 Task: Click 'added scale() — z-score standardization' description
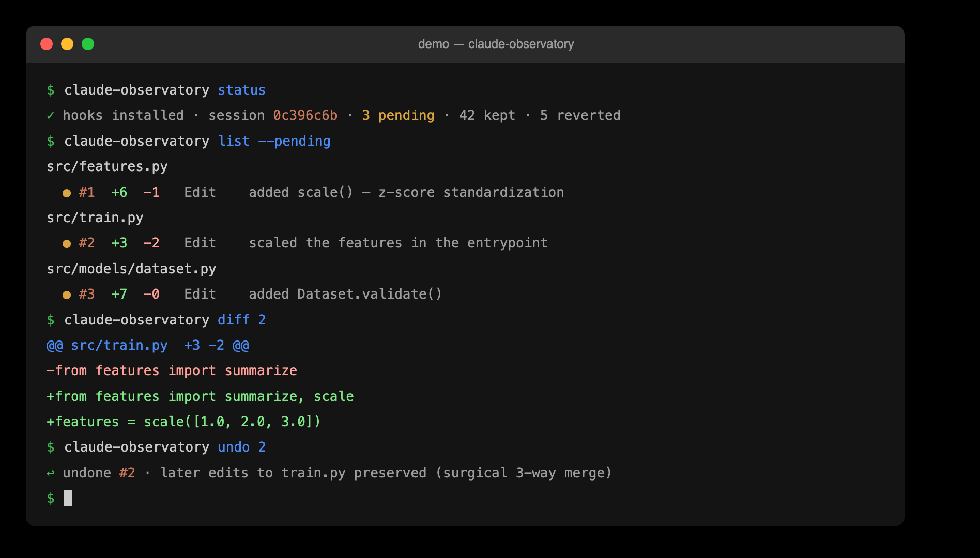click(406, 192)
